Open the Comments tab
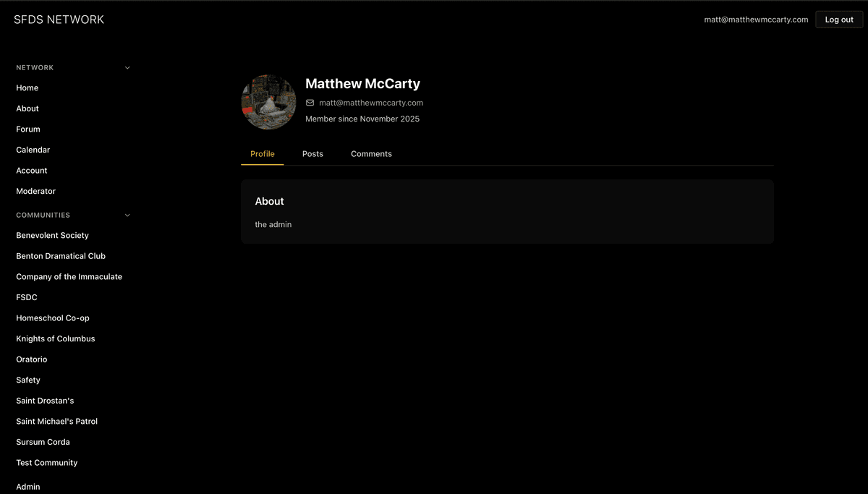Viewport: 868px width, 494px height. tap(371, 154)
